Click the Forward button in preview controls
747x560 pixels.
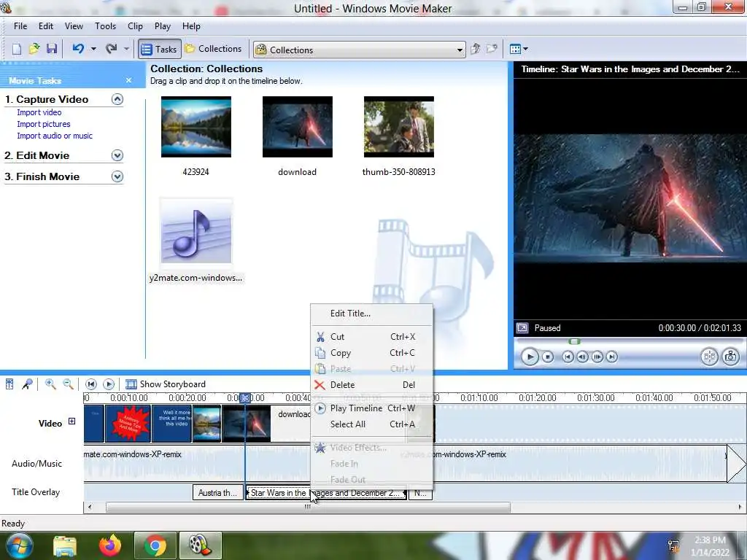tap(612, 357)
